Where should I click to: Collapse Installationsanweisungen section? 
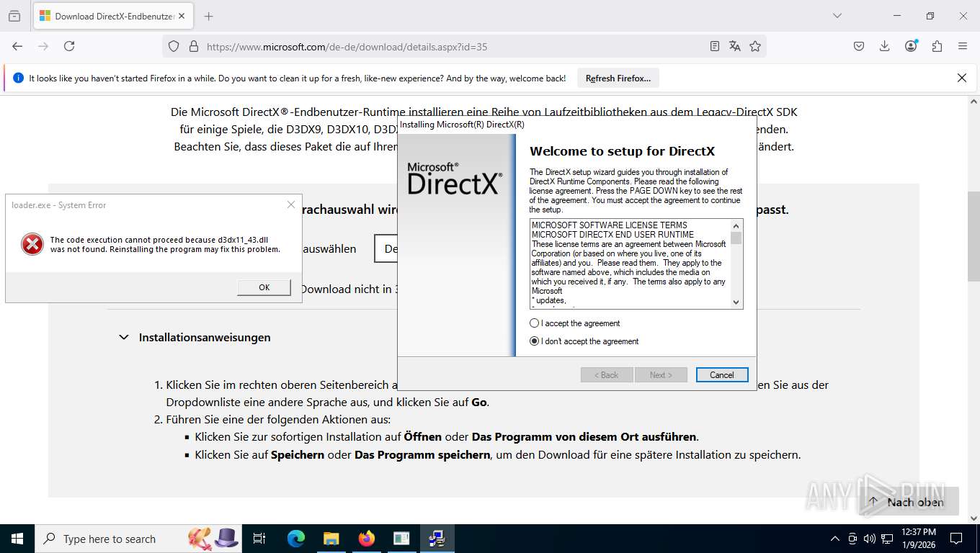(124, 337)
